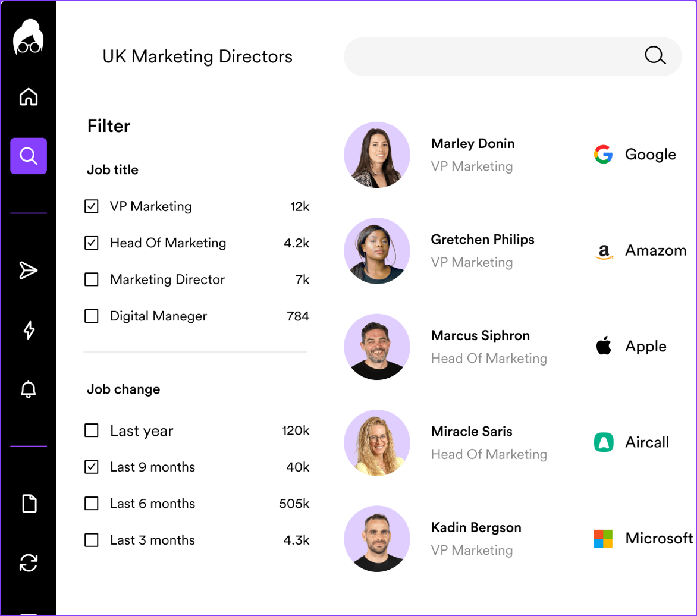Open Gretchen Philips' profile photo
Viewport: 697px width, 616px height.
tap(377, 251)
